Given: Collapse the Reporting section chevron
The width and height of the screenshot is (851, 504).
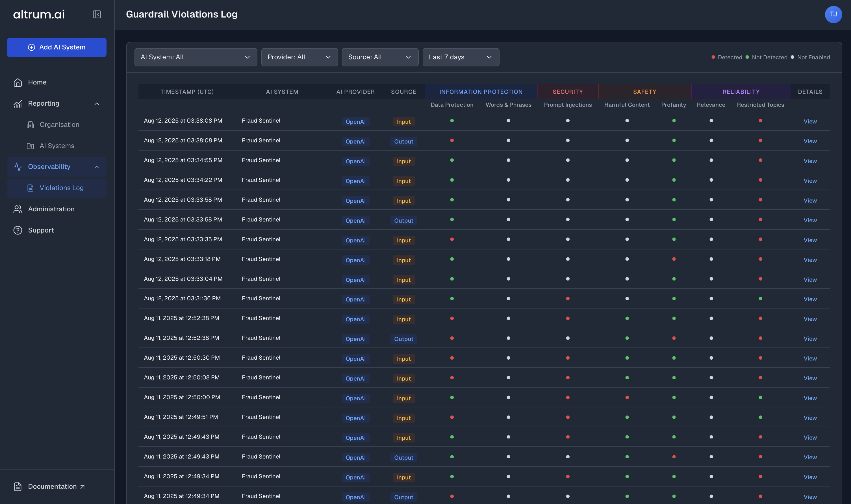Looking at the screenshot, I should pos(97,104).
